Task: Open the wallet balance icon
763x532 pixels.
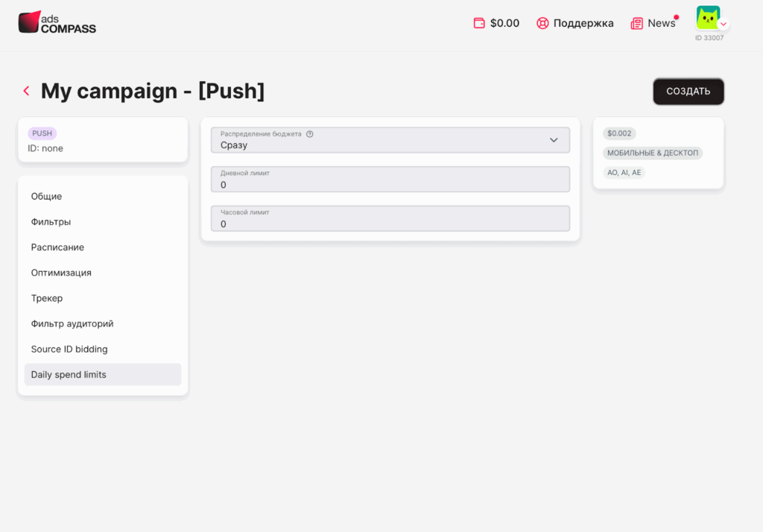Action: click(479, 23)
